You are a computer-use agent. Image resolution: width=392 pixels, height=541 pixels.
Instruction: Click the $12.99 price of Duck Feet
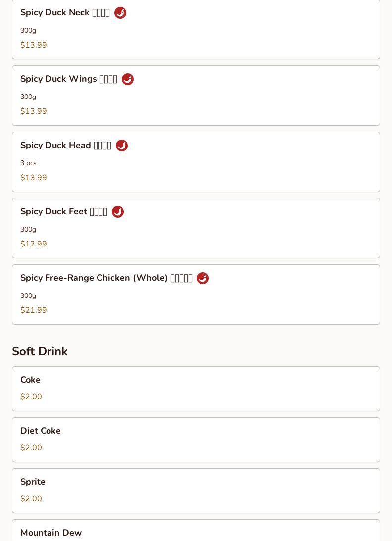pos(34,244)
